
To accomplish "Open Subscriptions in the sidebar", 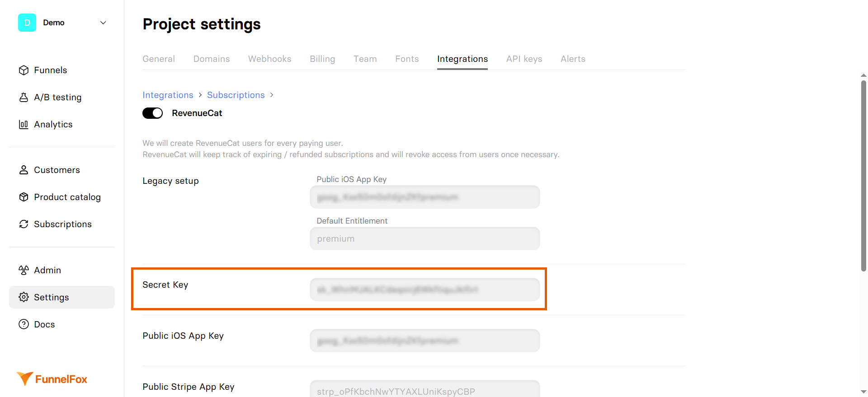I will 62,224.
